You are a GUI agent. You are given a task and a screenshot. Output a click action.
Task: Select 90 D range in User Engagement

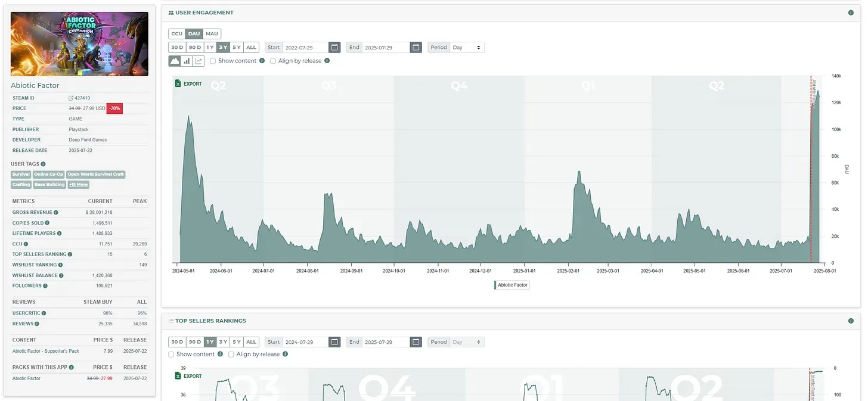pyautogui.click(x=194, y=47)
